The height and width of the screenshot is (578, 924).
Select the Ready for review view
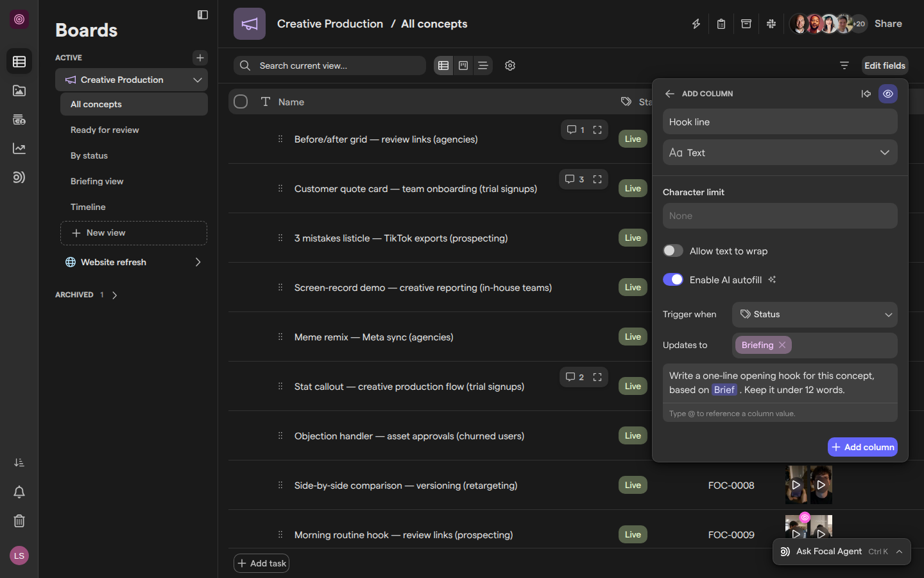(134, 130)
